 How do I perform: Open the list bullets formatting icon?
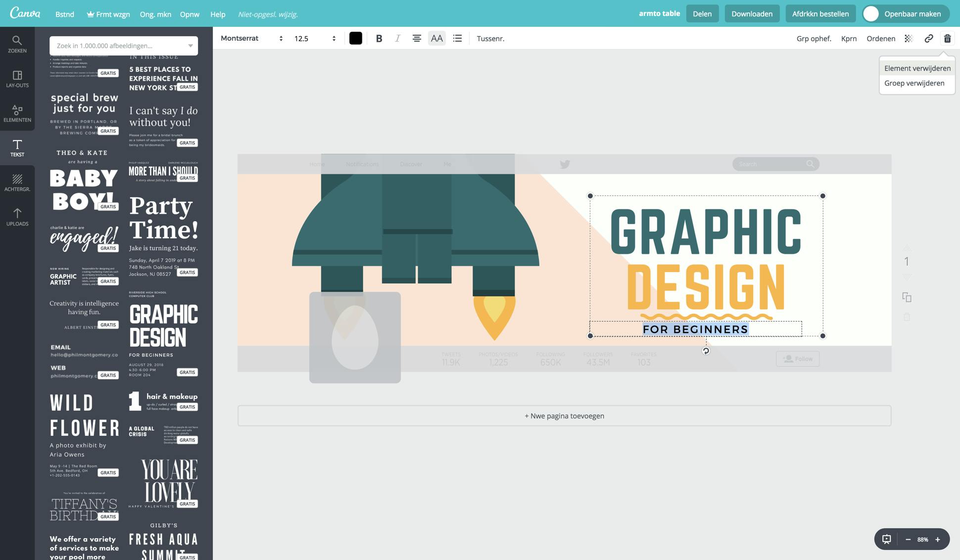pyautogui.click(x=457, y=39)
